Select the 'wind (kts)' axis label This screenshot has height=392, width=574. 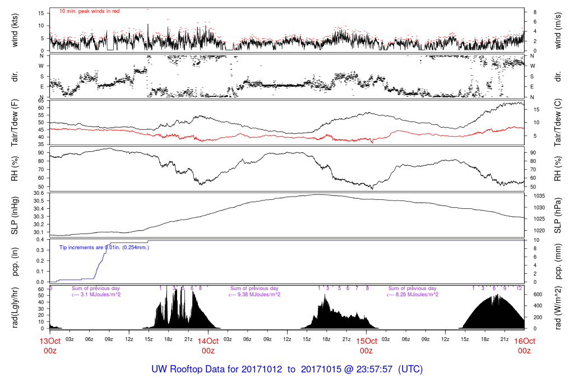(x=15, y=30)
